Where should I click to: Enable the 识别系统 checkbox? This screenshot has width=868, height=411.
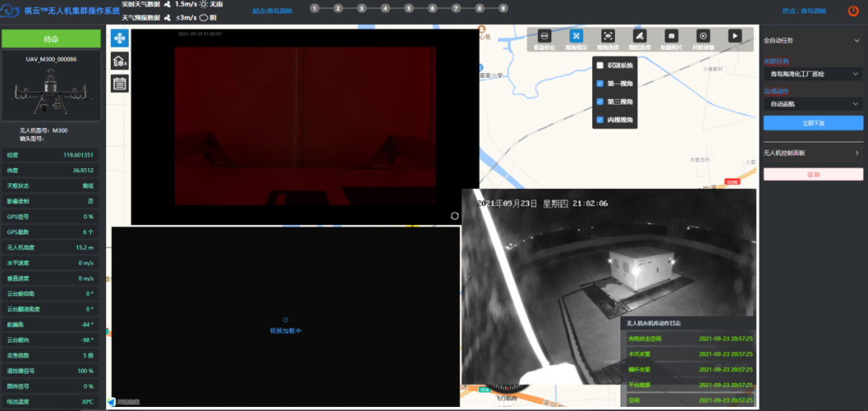pos(600,65)
